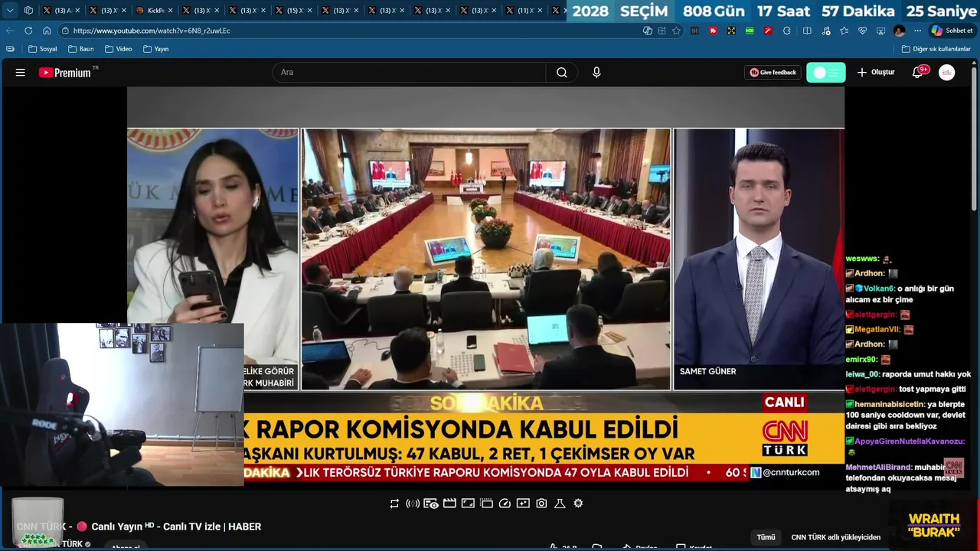Click the screenshot capture toolbar icon

click(880, 31)
